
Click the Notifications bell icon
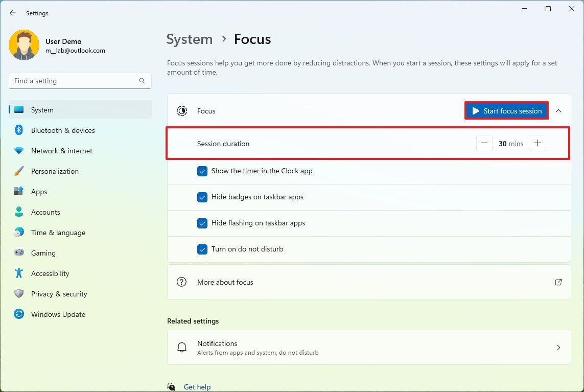coord(181,347)
